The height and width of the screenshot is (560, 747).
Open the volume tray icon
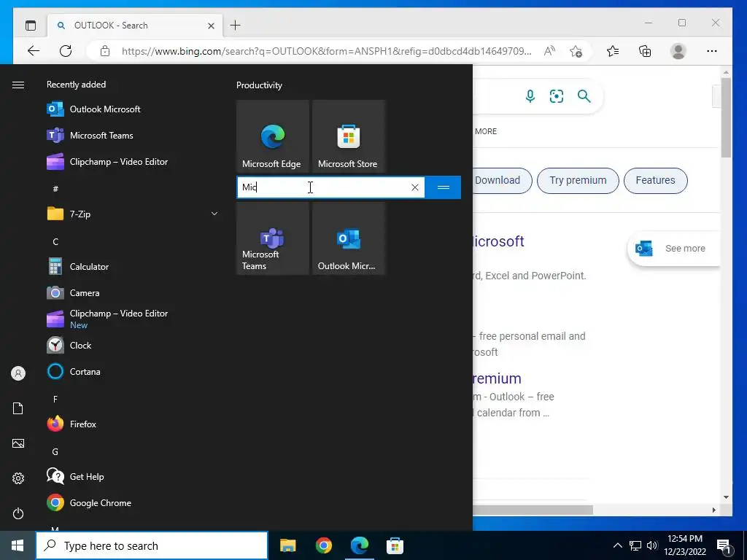pyautogui.click(x=652, y=545)
